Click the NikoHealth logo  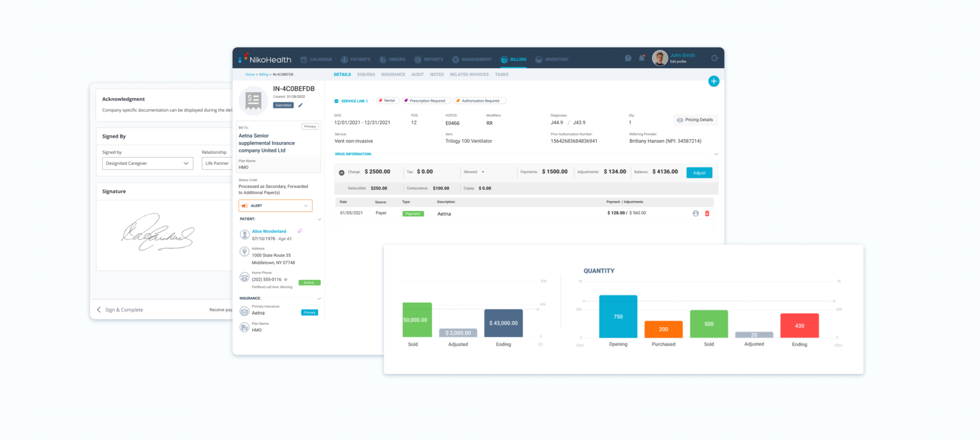pos(265,59)
